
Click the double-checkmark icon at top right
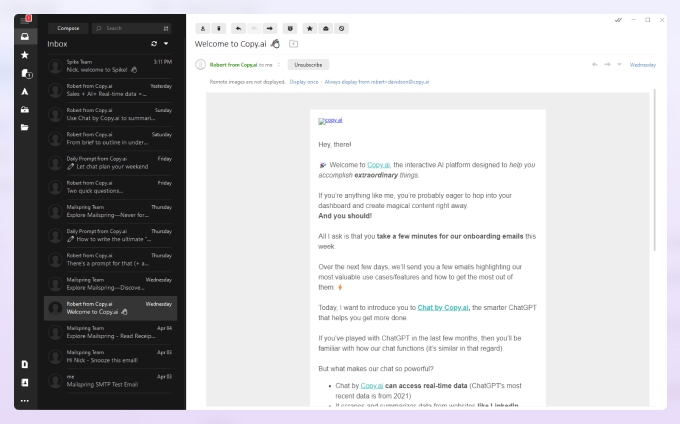tap(618, 20)
